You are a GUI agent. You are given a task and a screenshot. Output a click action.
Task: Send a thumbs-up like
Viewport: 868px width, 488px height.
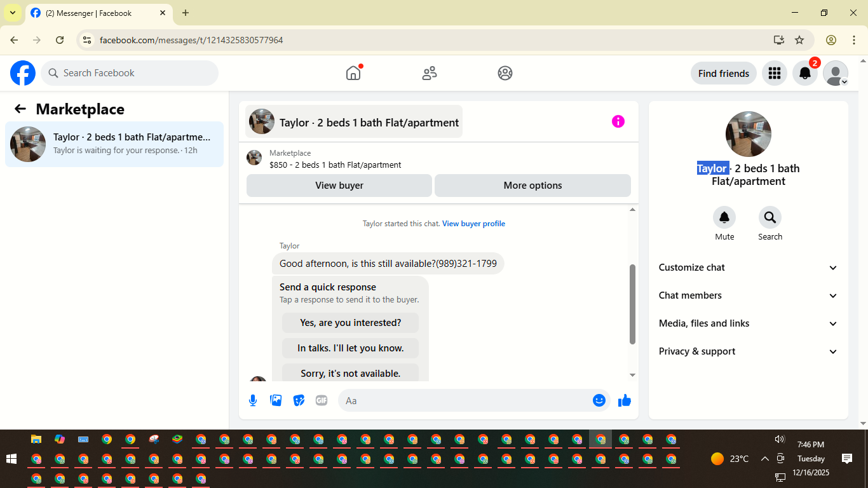[625, 400]
